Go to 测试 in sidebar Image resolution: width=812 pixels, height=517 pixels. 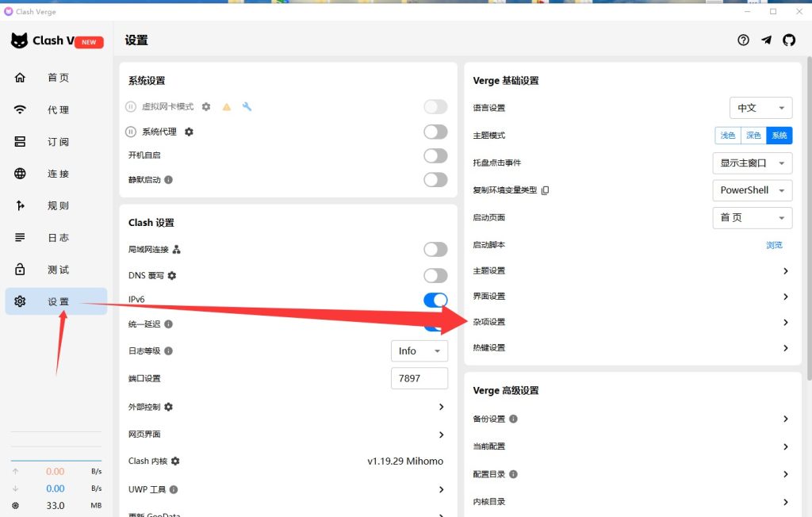[x=56, y=270]
